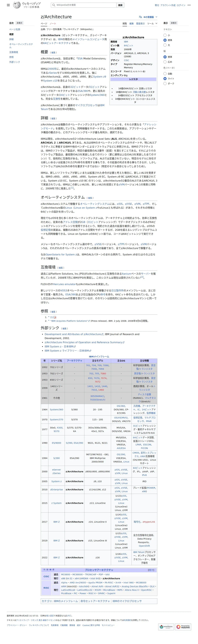
Task: Open zHyperLink link in 2017 row
Action: 149,522
